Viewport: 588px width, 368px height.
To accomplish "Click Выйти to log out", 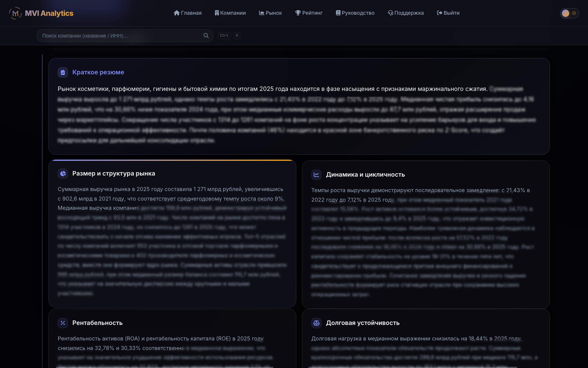I will pos(448,13).
